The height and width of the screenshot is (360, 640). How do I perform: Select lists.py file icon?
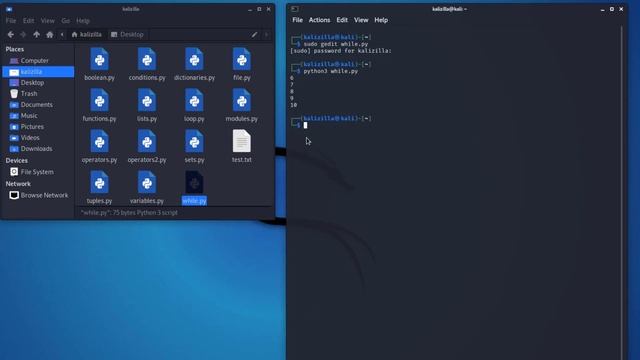147,100
